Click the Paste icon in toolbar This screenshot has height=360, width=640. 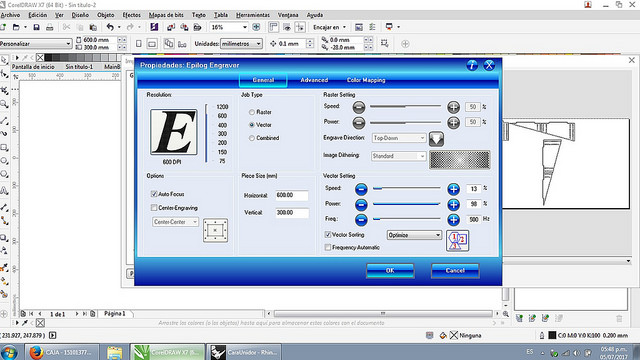(93, 27)
